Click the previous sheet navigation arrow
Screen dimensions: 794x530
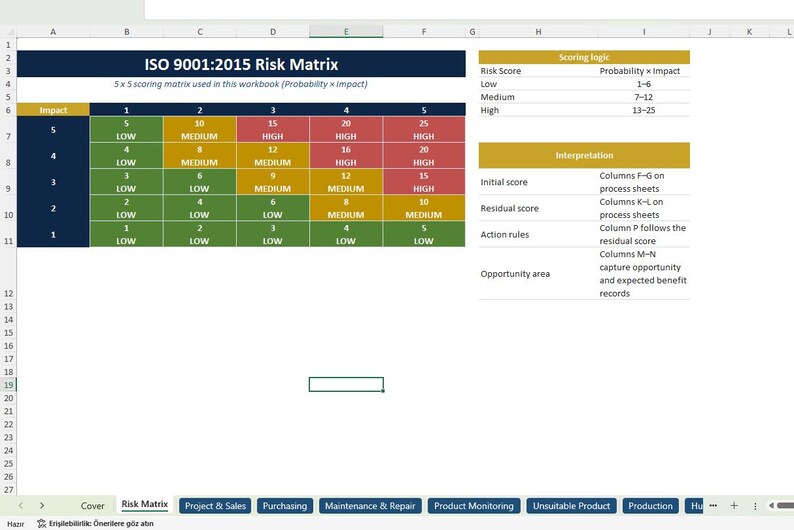[21, 506]
